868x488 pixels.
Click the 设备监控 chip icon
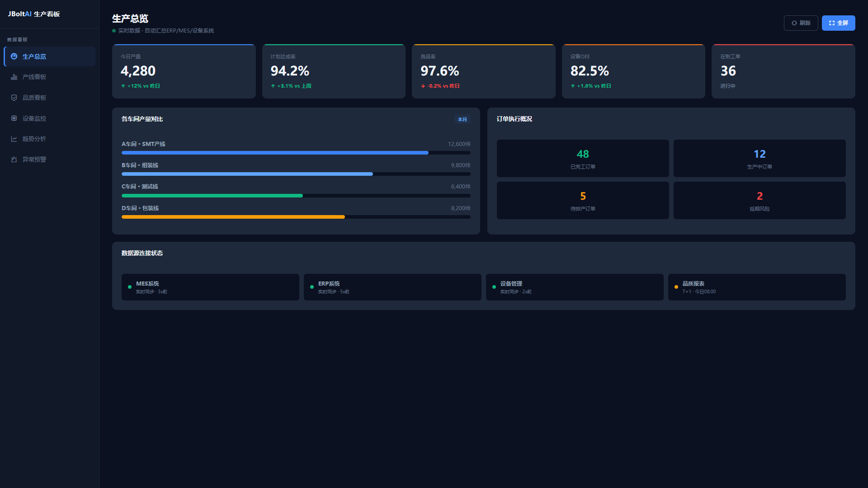click(x=14, y=118)
